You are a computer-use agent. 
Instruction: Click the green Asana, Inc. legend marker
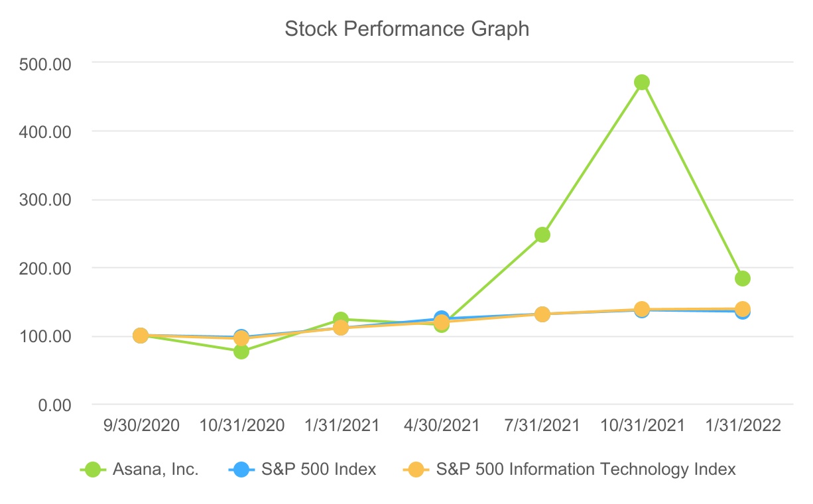pos(96,470)
